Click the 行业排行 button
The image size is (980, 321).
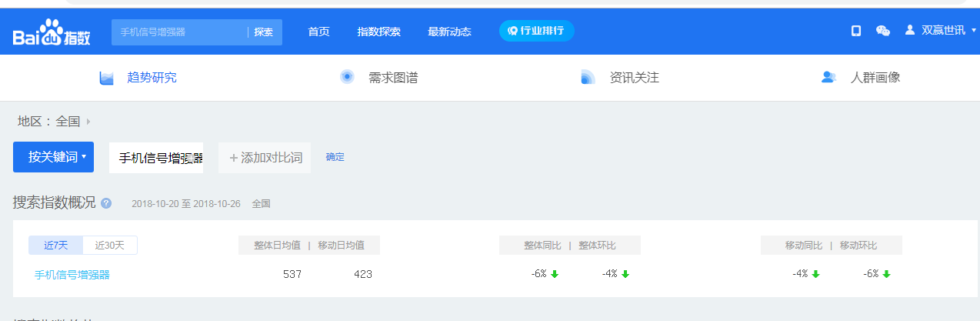[x=536, y=31]
